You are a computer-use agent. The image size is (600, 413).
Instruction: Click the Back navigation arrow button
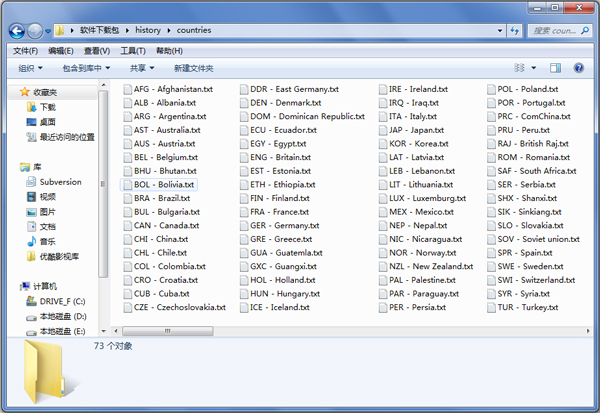pos(17,30)
